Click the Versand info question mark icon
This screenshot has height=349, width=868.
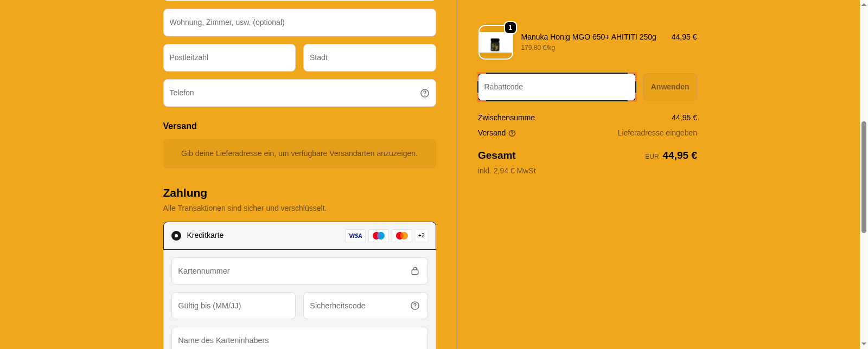[512, 133]
